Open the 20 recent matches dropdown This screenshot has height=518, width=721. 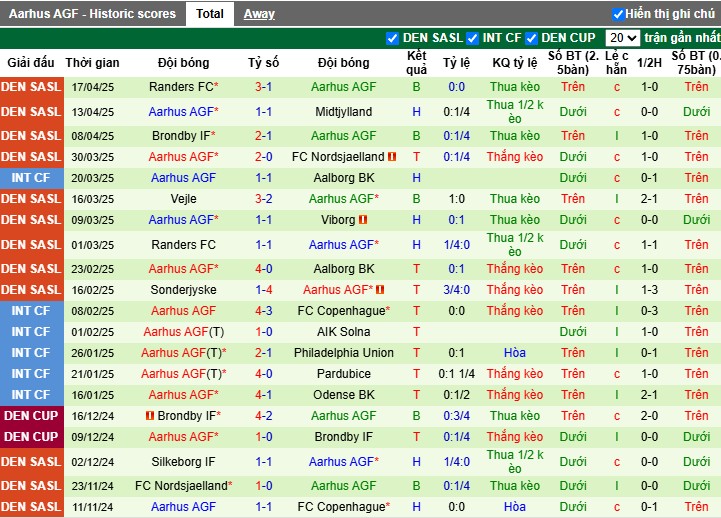tap(623, 38)
